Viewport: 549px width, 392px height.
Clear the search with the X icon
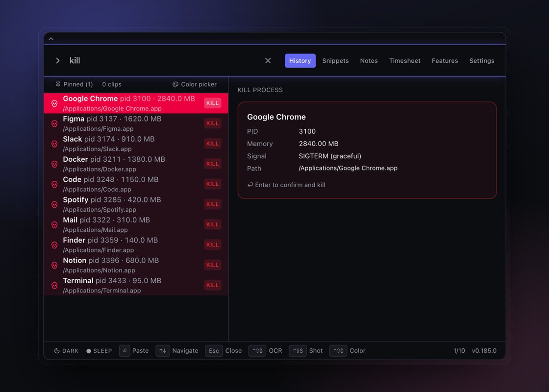coord(268,61)
